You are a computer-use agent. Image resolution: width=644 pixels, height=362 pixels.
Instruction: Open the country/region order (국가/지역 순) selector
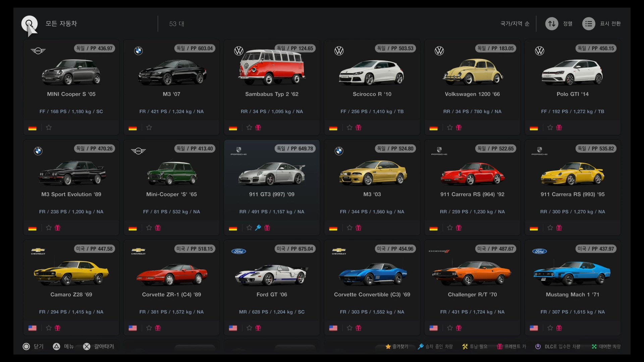[515, 24]
